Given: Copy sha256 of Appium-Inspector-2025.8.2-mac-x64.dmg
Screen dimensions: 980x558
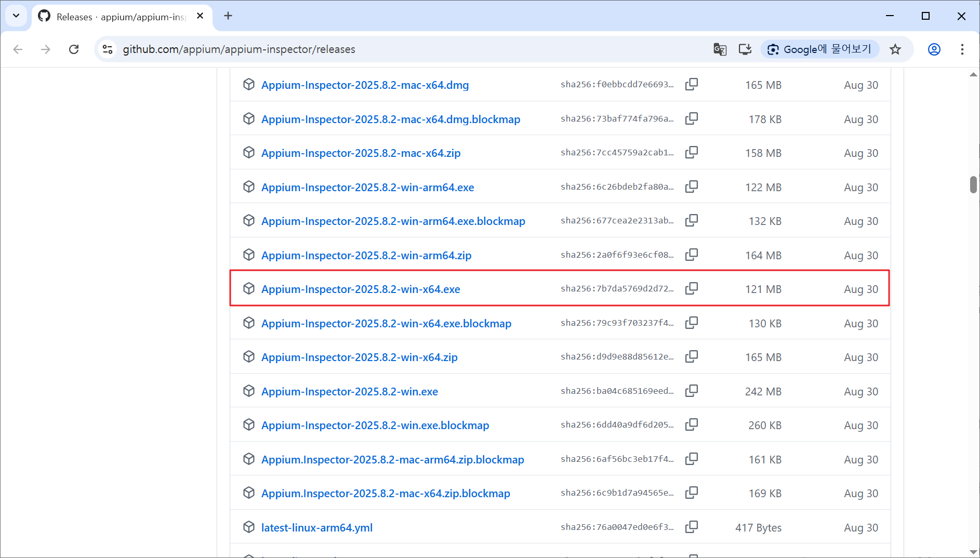Looking at the screenshot, I should [691, 84].
